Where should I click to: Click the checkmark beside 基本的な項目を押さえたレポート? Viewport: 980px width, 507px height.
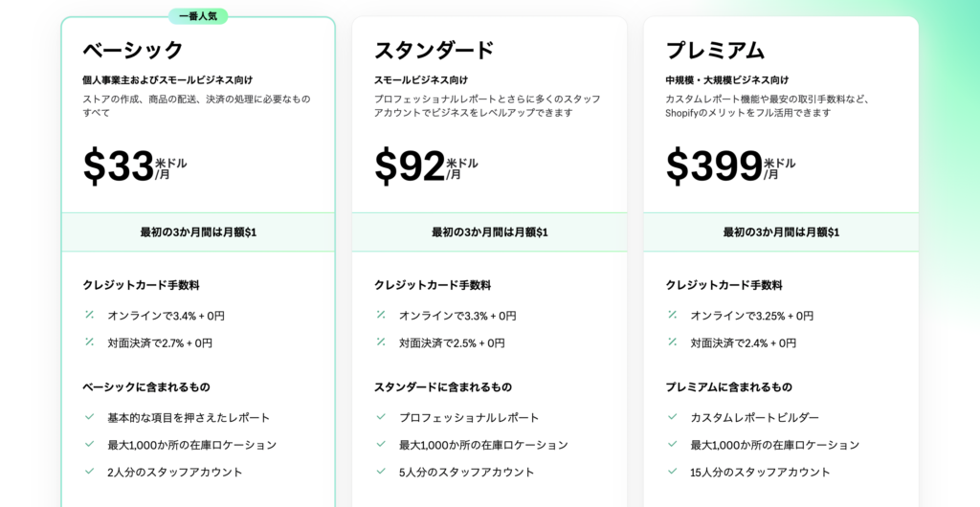pos(89,417)
